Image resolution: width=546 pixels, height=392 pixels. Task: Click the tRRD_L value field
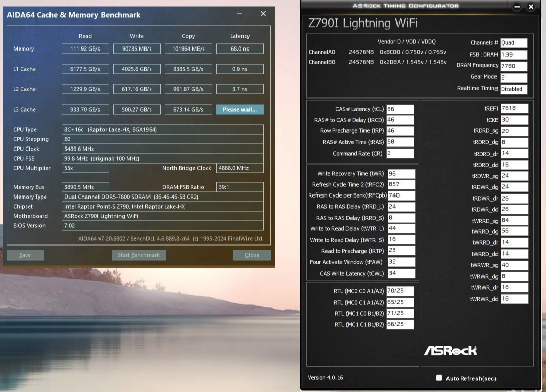pos(402,207)
